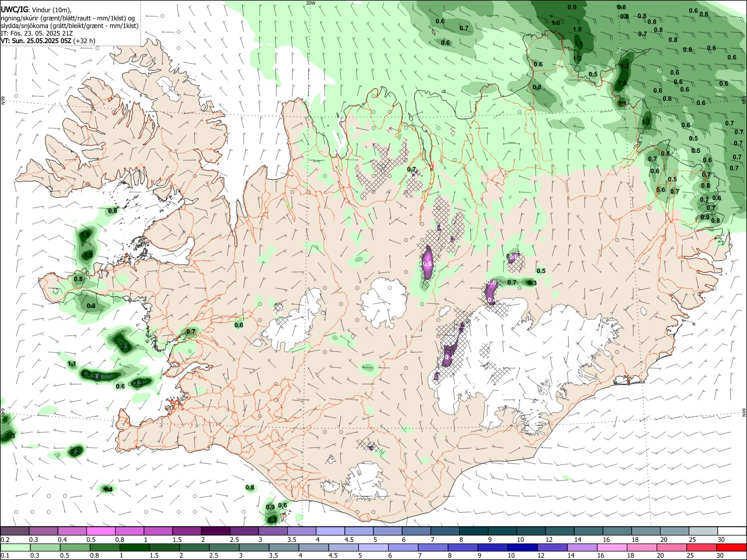Select the dusky mauve 0.2 snow swatch

(15, 531)
